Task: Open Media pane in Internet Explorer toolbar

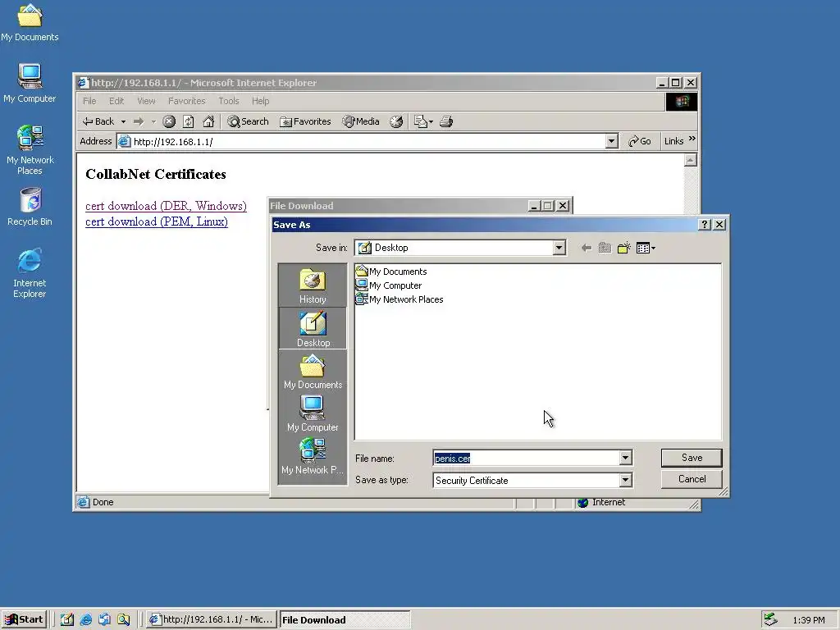Action: coord(361,121)
